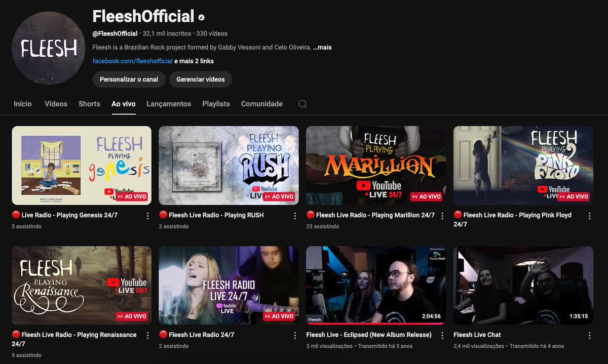
Task: Open options menu for Fleesh Live Chat video
Action: point(589,335)
